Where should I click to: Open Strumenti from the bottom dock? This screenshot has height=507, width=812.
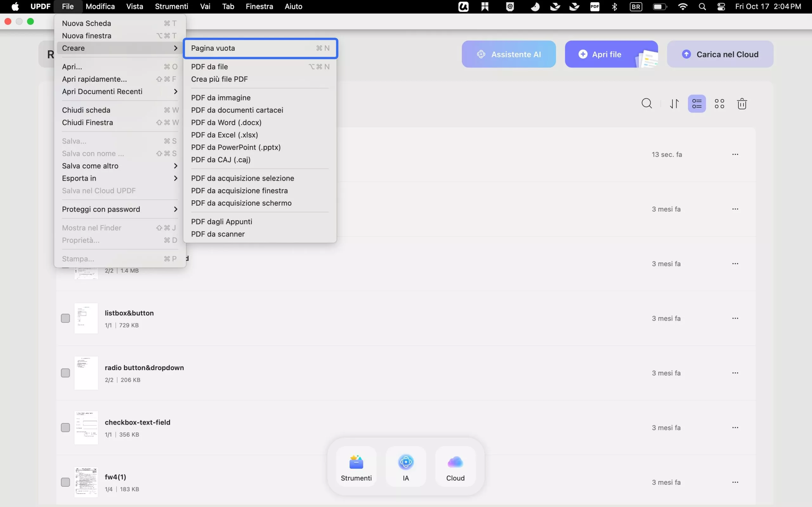(x=356, y=466)
